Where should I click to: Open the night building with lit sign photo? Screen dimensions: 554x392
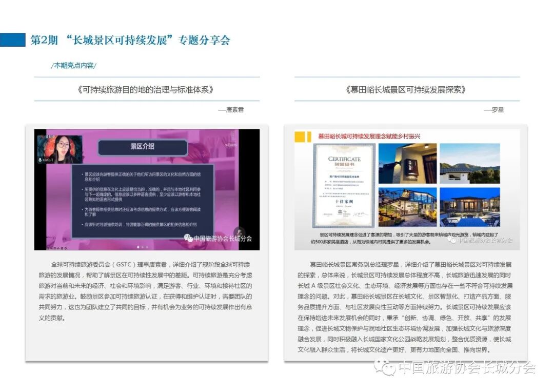(x=407, y=163)
